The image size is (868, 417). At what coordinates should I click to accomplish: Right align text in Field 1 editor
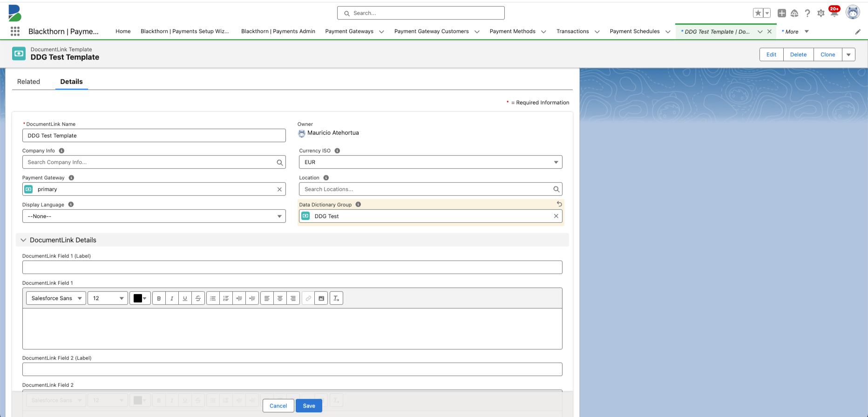[x=293, y=298]
